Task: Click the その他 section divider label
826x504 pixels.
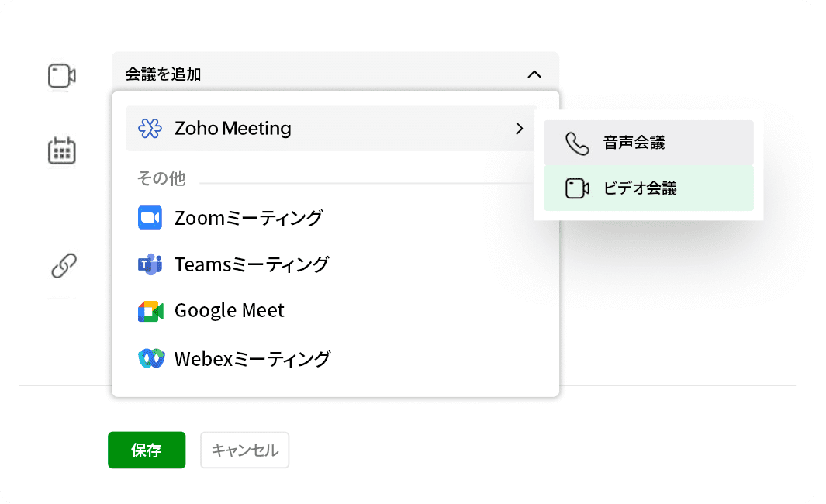Action: tap(160, 178)
